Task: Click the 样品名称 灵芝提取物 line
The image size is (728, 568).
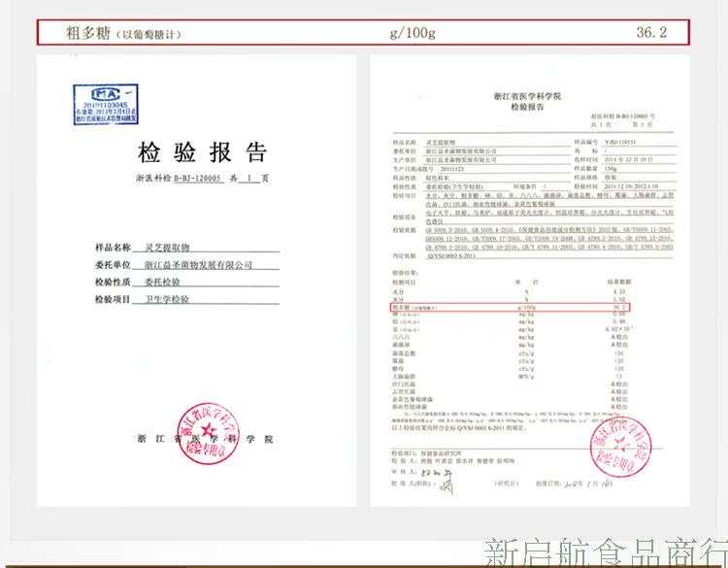Action: (x=187, y=247)
